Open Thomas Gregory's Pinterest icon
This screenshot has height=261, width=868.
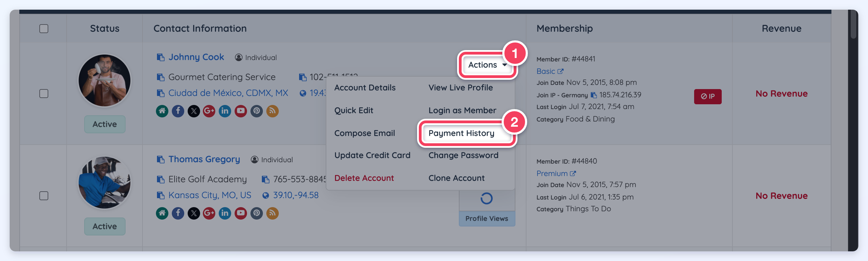(257, 213)
